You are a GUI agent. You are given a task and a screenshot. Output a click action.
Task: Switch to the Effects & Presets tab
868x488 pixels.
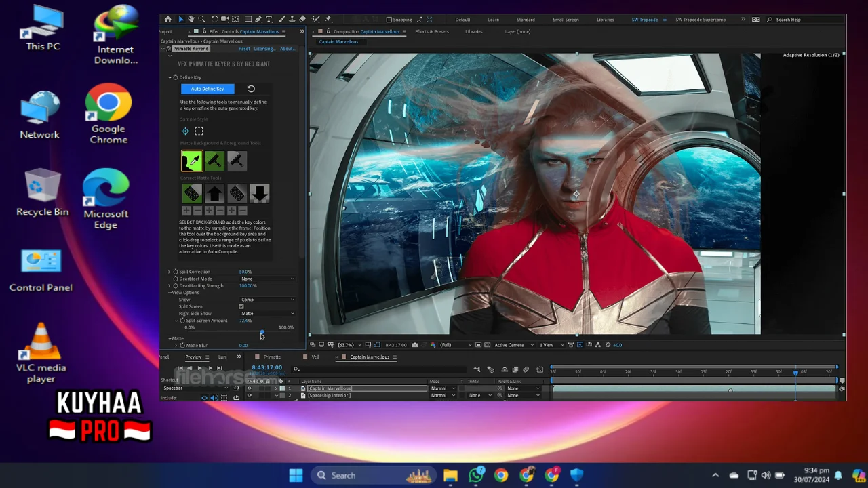(x=432, y=31)
